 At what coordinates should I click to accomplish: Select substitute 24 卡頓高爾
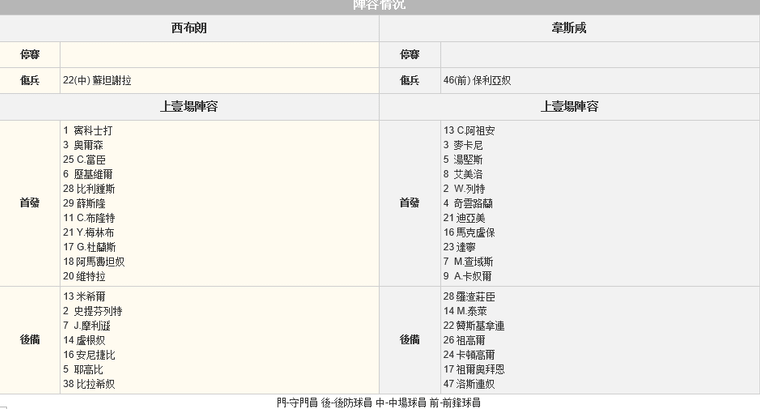[x=469, y=355]
